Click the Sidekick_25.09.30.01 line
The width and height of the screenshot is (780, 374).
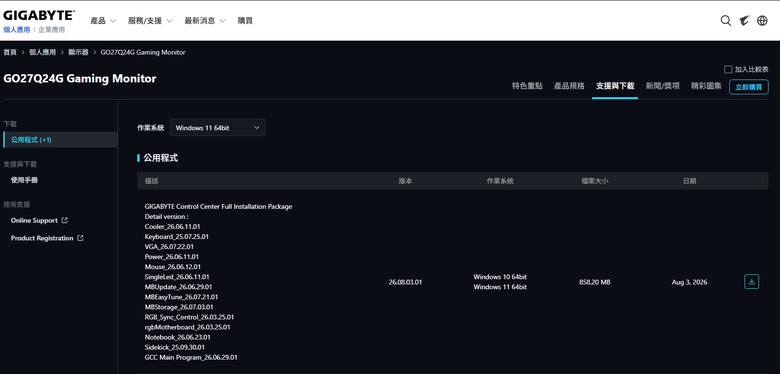pyautogui.click(x=175, y=347)
